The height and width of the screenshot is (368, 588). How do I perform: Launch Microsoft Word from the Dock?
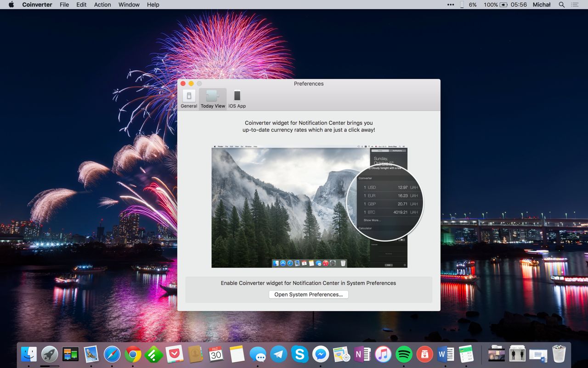click(x=446, y=354)
